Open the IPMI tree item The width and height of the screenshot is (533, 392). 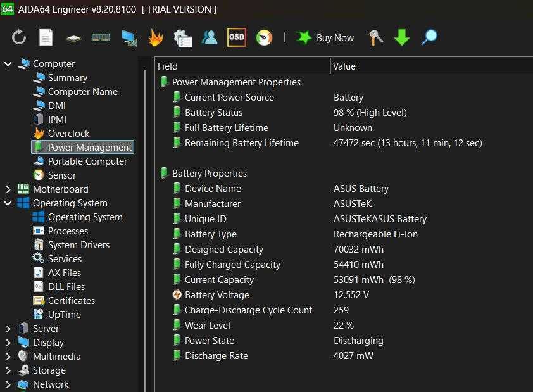pyautogui.click(x=57, y=119)
